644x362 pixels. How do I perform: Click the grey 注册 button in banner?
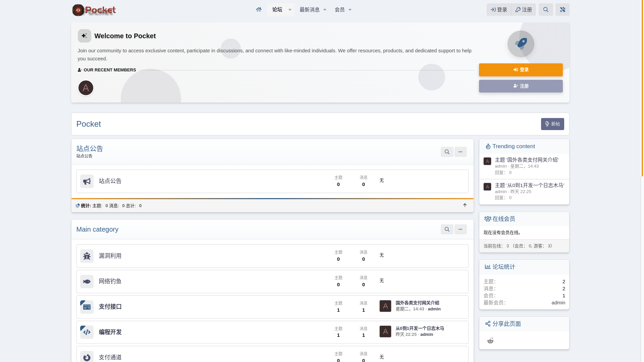(521, 86)
